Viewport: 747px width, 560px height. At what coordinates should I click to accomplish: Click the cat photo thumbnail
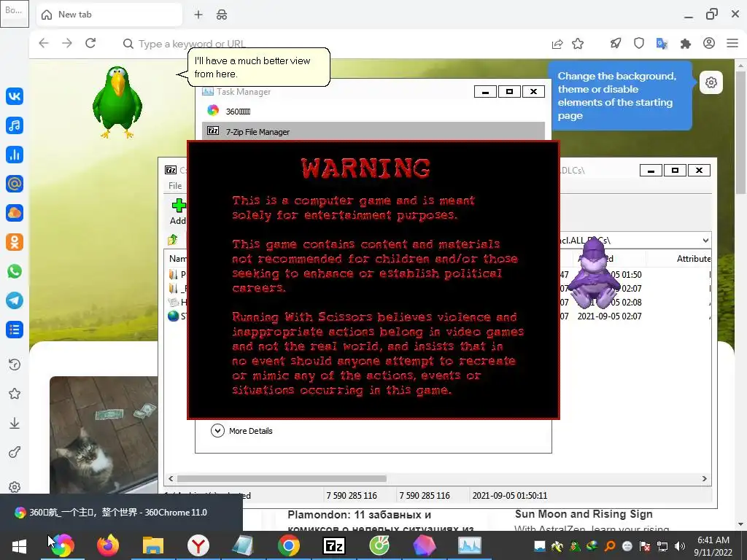tap(104, 435)
